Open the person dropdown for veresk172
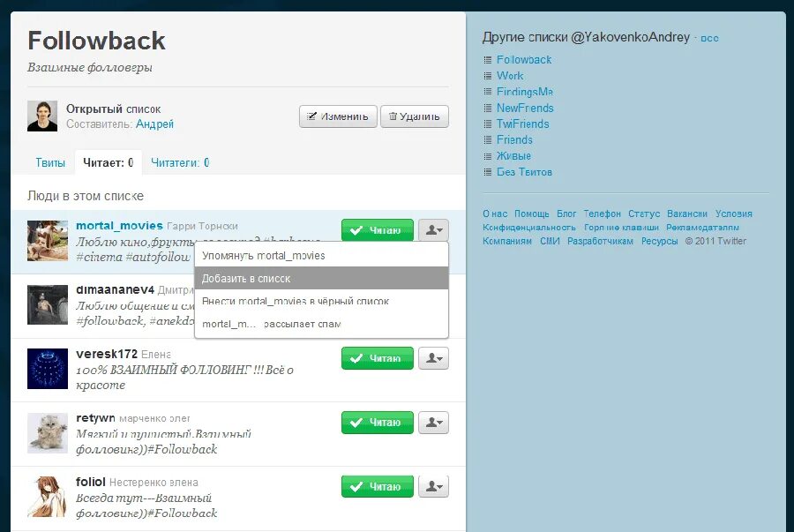Image resolution: width=794 pixels, height=532 pixels. tap(433, 358)
